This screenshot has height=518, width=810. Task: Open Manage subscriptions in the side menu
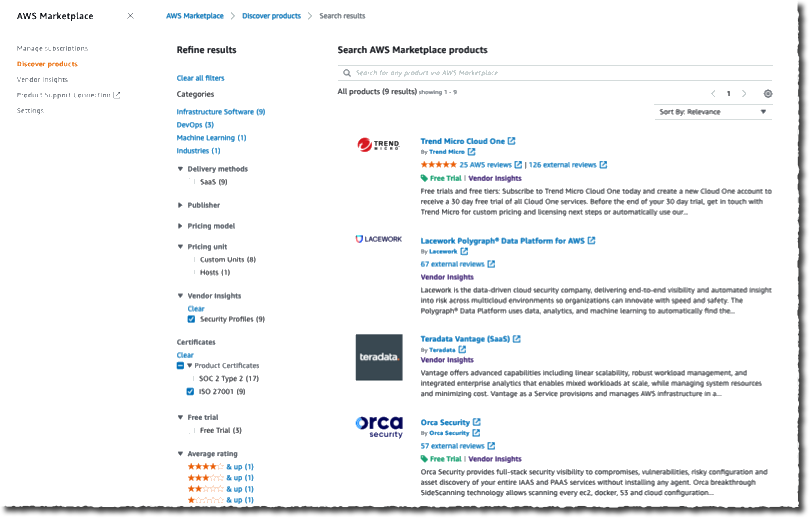click(52, 49)
